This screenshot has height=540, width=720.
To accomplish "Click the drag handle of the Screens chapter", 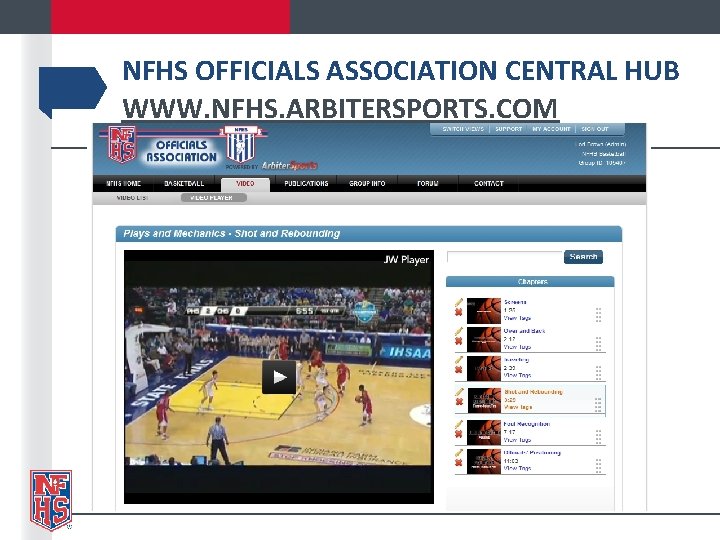I will click(x=598, y=315).
